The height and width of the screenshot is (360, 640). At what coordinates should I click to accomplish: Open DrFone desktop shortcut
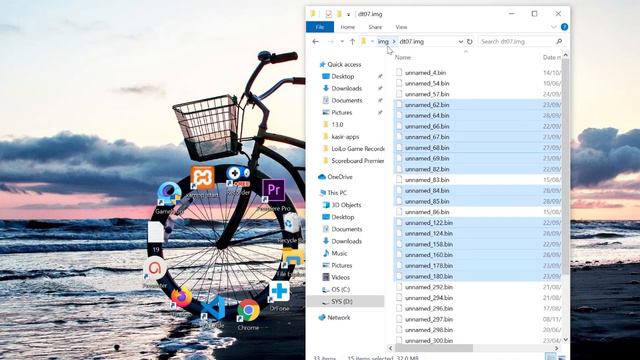point(280,296)
